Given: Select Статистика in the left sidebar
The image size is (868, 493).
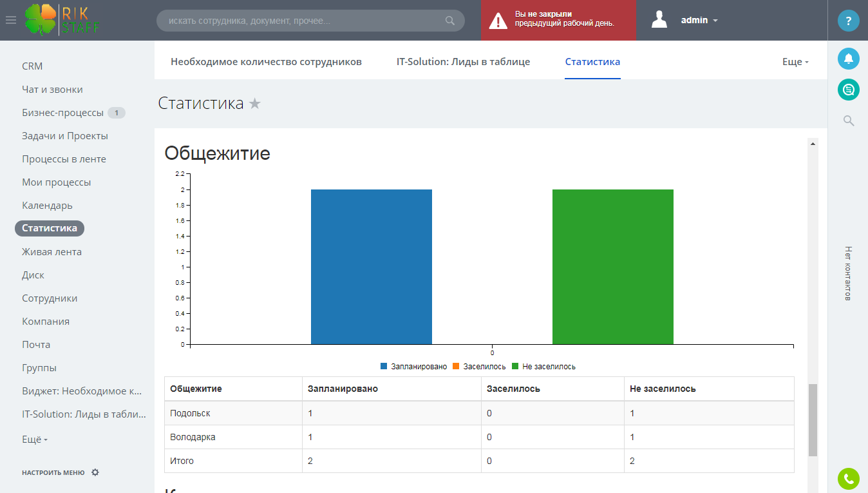Looking at the screenshot, I should [50, 228].
